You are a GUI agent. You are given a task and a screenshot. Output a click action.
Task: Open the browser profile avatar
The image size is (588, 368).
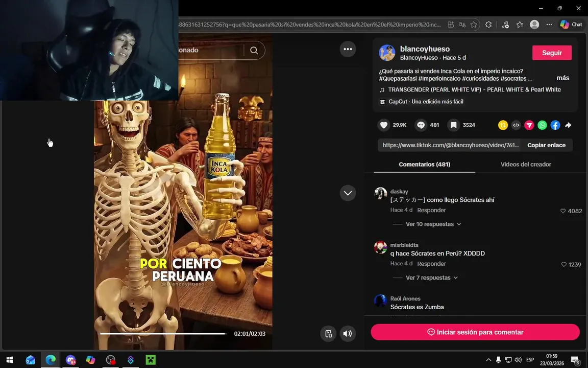[534, 25]
